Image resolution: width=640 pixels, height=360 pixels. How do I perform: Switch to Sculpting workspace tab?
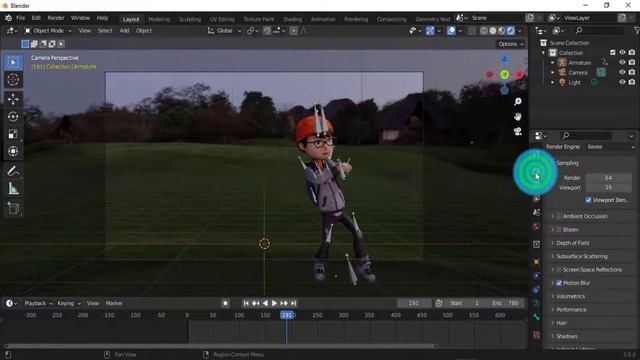[190, 19]
